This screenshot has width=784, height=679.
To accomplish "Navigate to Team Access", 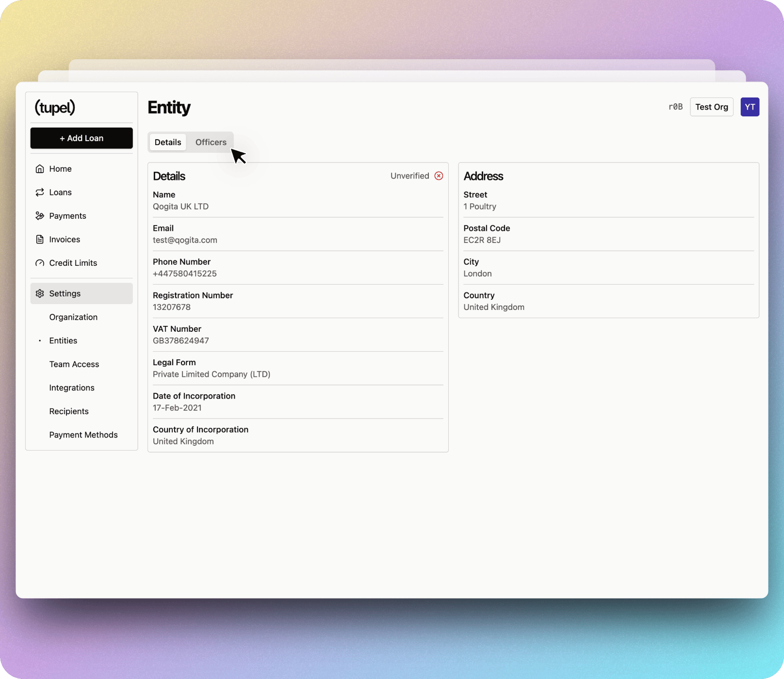I will pyautogui.click(x=74, y=364).
